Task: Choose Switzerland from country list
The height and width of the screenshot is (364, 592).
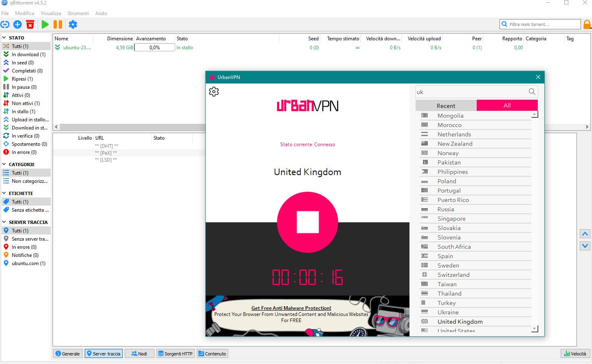Action: coord(475,275)
